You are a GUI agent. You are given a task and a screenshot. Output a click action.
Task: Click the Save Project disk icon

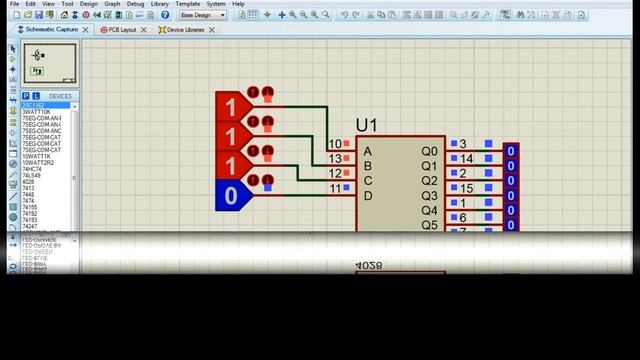pos(39,15)
